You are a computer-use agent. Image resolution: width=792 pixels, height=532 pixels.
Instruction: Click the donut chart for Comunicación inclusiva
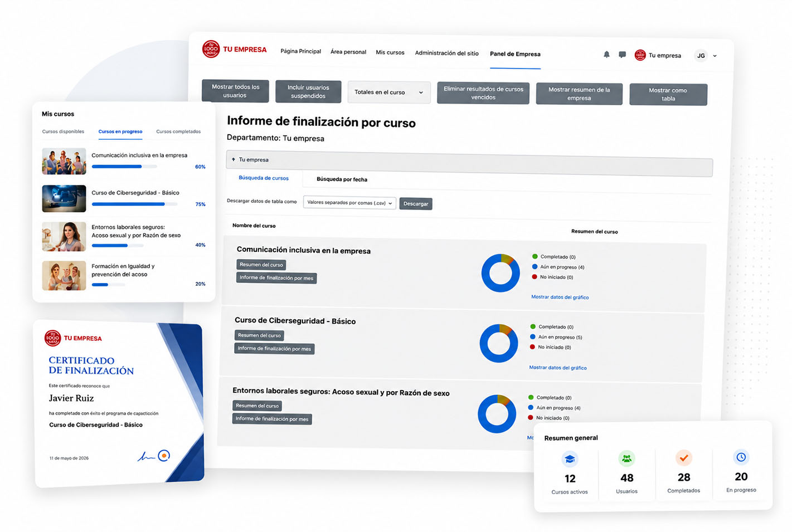coord(501,273)
